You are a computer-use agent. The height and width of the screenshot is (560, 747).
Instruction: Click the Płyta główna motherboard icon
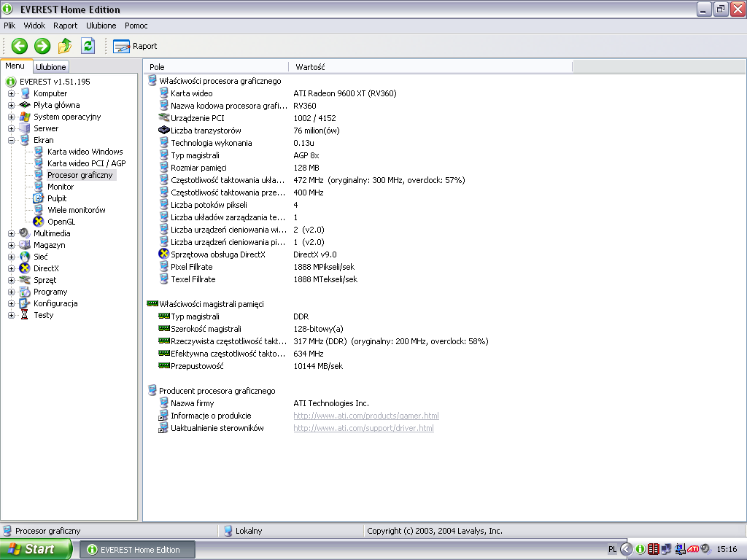point(25,105)
